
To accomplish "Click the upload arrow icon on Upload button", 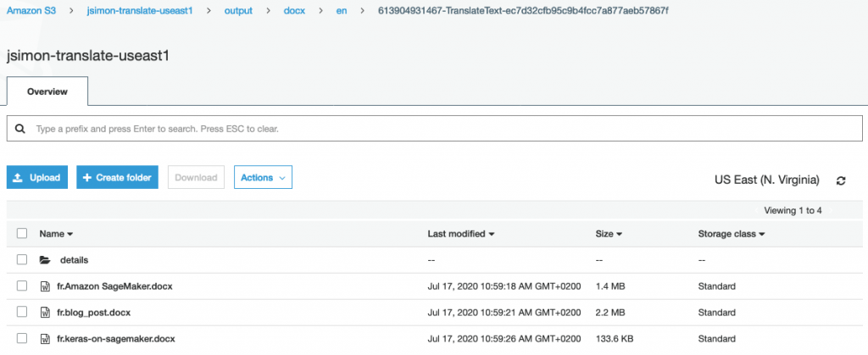I will click(18, 178).
